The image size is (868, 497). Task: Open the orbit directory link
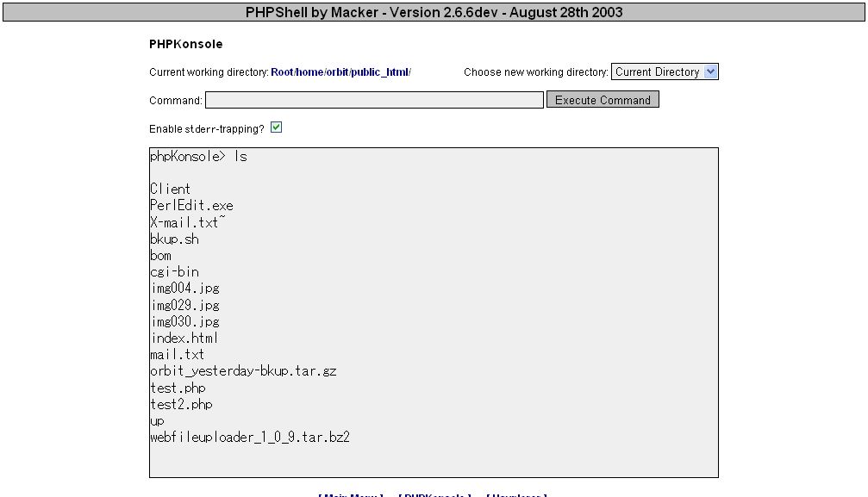click(337, 72)
